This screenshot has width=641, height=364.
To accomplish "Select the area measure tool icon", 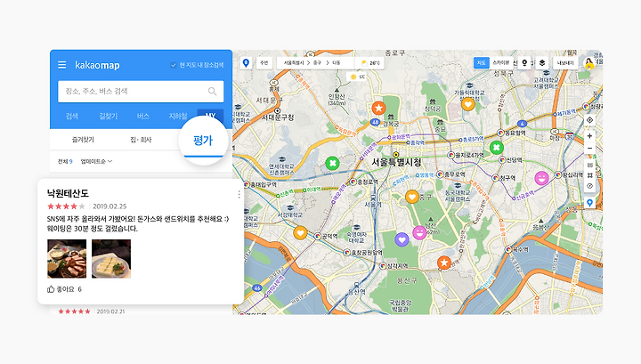I will (x=589, y=175).
